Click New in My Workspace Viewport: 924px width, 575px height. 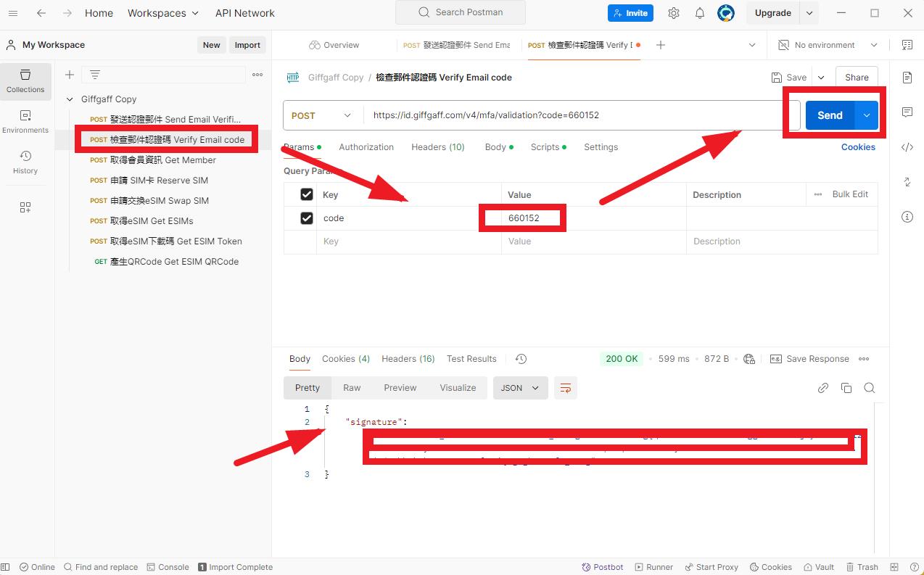[212, 45]
